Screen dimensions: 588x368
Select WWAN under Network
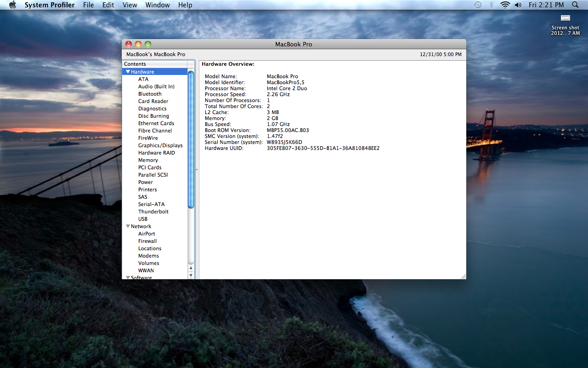click(x=146, y=270)
